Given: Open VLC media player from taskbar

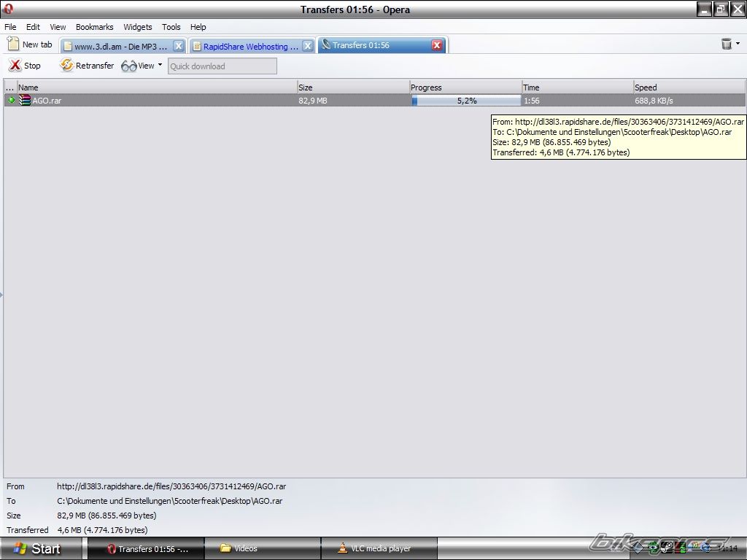Looking at the screenshot, I should (379, 548).
